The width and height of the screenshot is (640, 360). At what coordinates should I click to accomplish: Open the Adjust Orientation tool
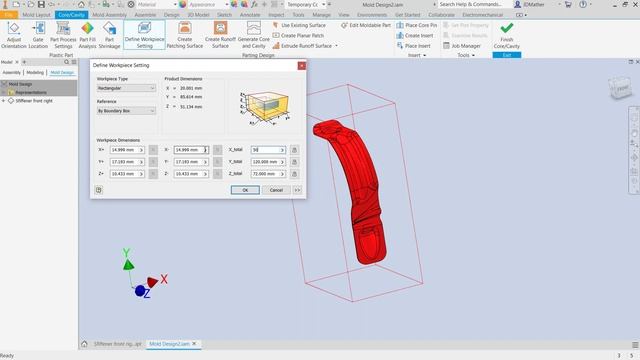[x=13, y=35]
